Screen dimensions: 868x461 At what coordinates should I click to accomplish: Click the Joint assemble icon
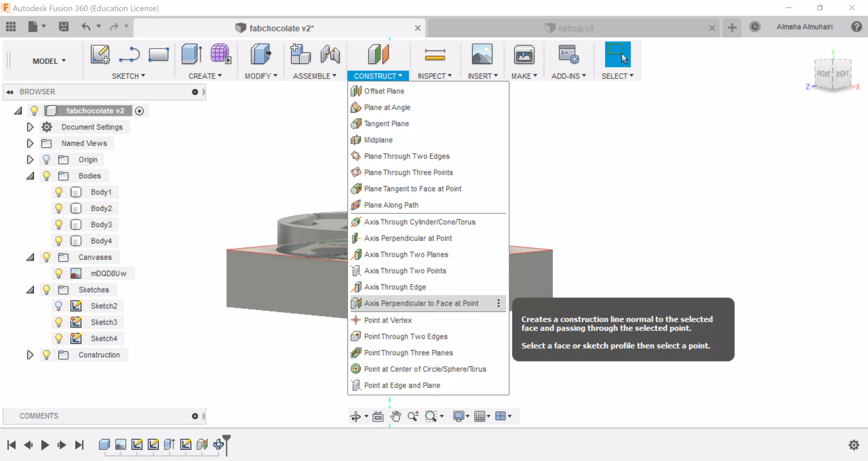click(x=330, y=55)
